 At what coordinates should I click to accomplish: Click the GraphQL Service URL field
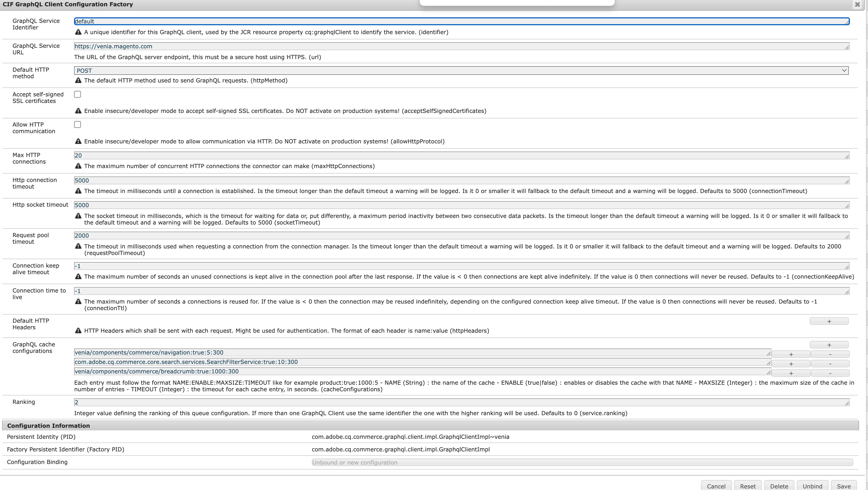(461, 46)
